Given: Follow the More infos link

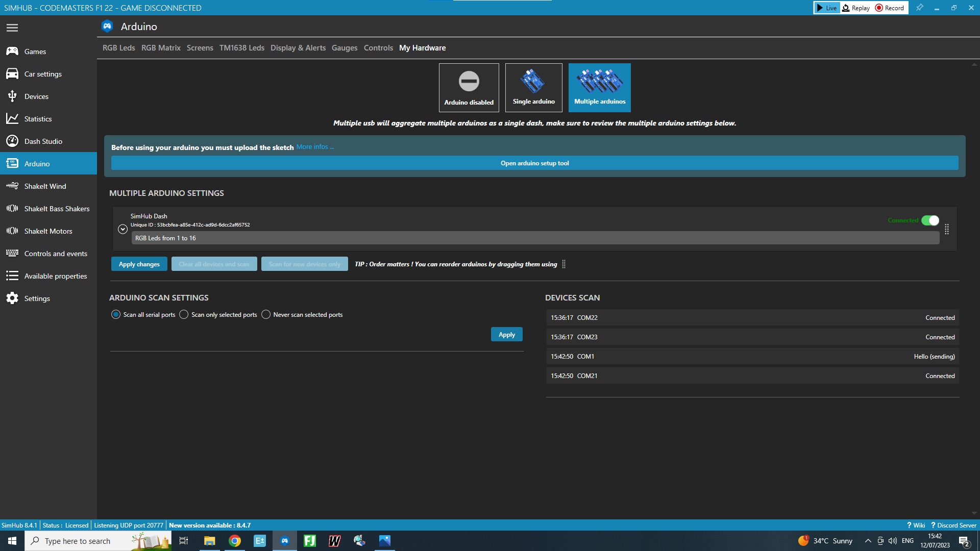Looking at the screenshot, I should tap(315, 147).
